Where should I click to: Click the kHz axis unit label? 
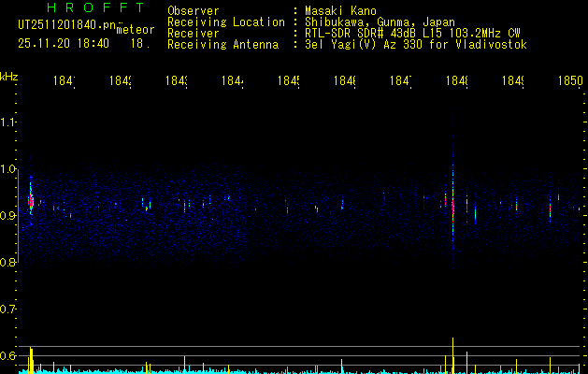(x=8, y=76)
